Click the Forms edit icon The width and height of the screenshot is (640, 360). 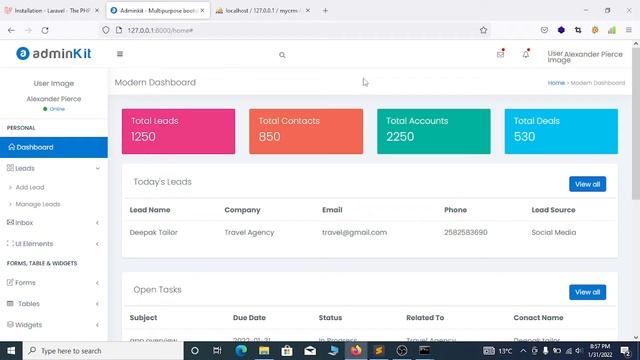[10, 282]
